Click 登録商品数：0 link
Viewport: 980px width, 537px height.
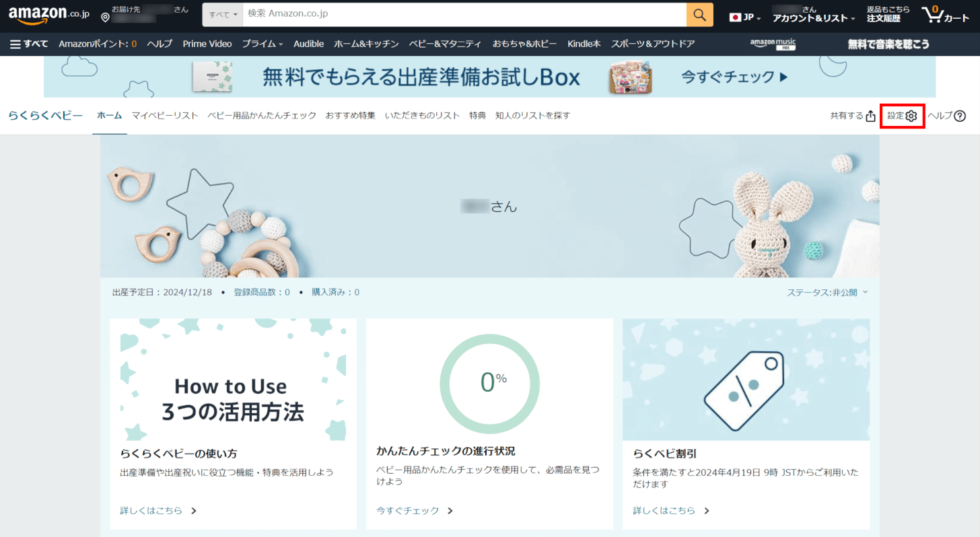pos(262,293)
